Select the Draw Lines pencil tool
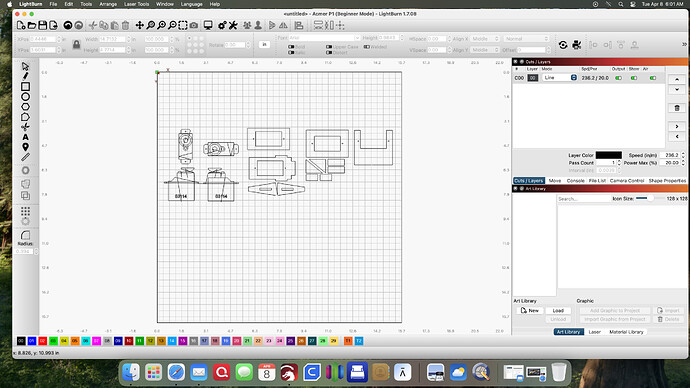The image size is (690, 388). point(25,76)
